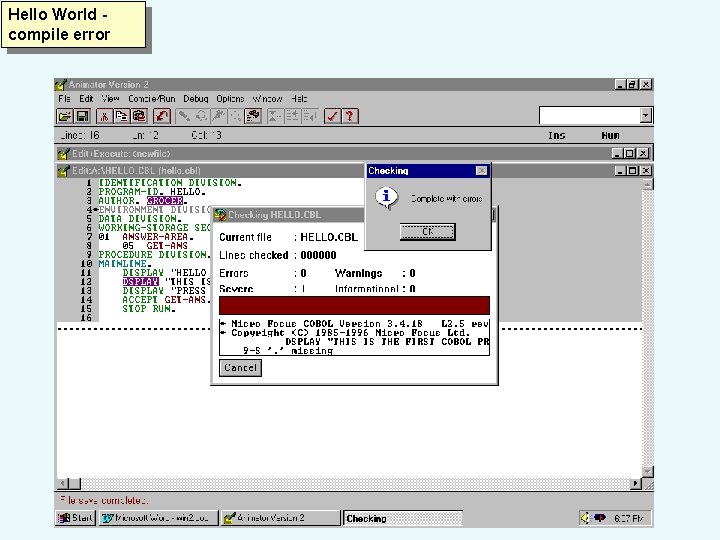This screenshot has width=720, height=540.
Task: Click the speaker icon in system tray
Action: click(x=585, y=518)
